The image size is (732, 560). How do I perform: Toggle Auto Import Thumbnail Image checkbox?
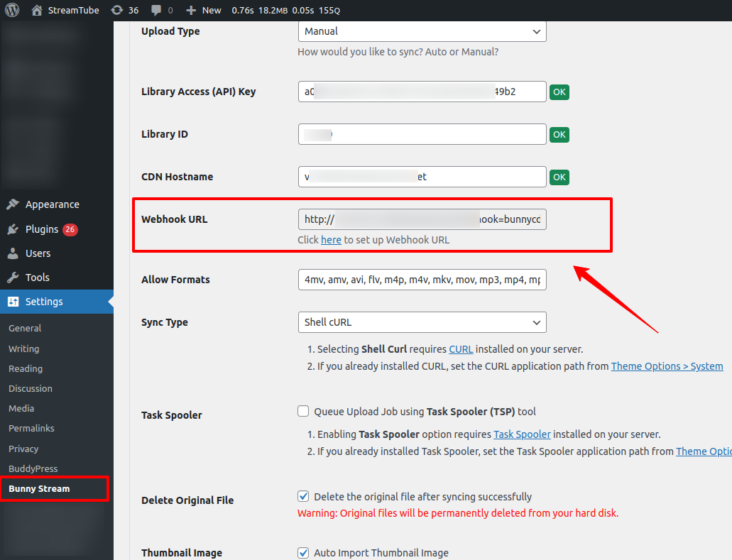pyautogui.click(x=303, y=553)
